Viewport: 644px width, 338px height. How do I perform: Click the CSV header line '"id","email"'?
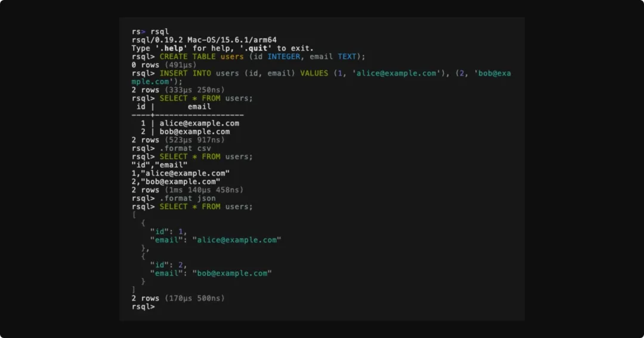[x=159, y=165]
